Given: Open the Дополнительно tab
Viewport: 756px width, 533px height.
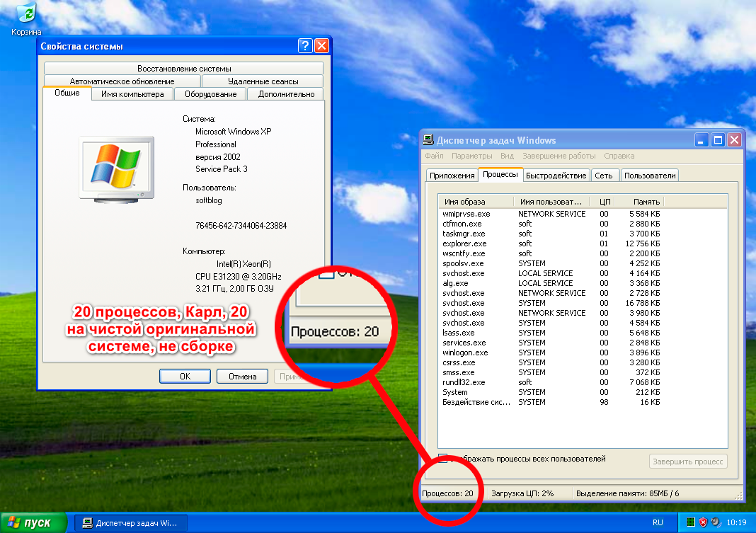Looking at the screenshot, I should point(286,94).
